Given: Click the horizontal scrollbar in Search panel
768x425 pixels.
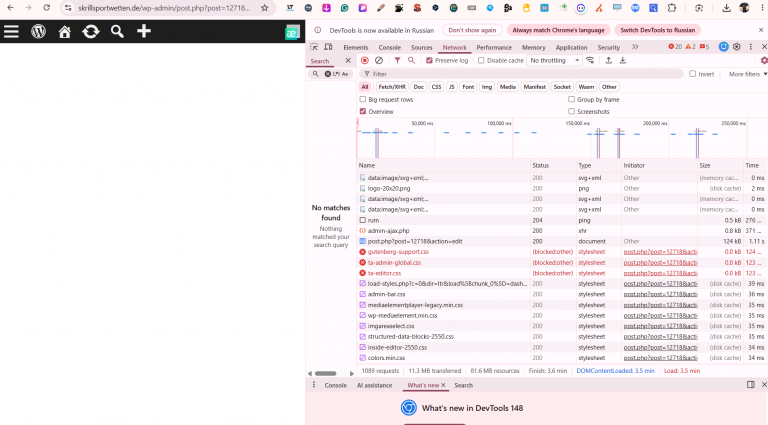Looking at the screenshot, I should [325, 373].
